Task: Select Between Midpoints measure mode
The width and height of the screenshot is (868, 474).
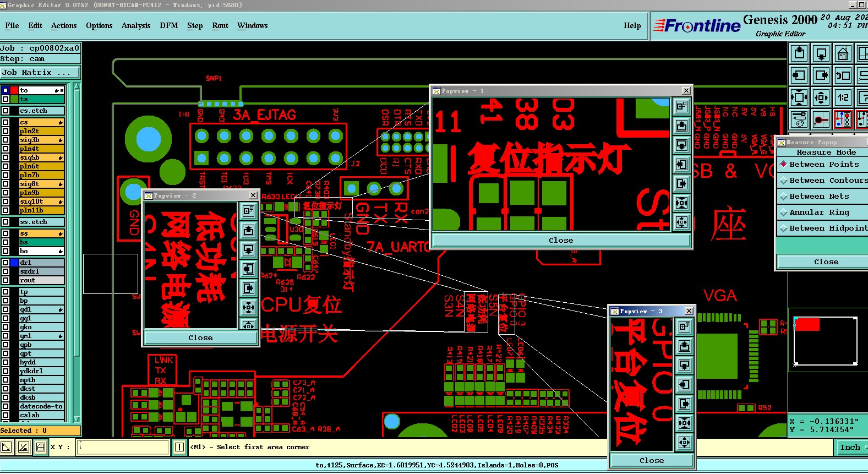Action: [823, 228]
